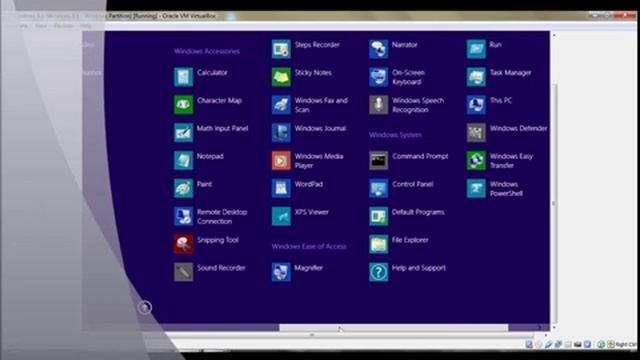
Task: Launch the Snipping Tool icon
Action: [183, 244]
